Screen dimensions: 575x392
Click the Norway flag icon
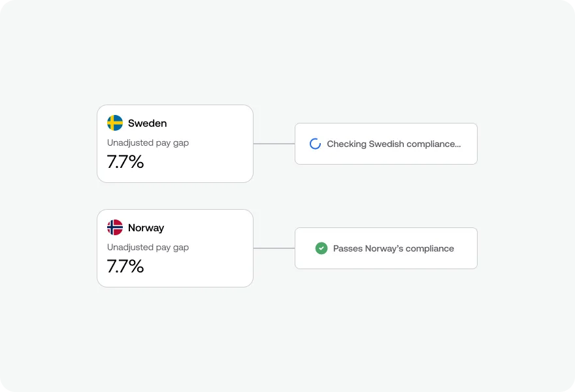click(x=115, y=227)
